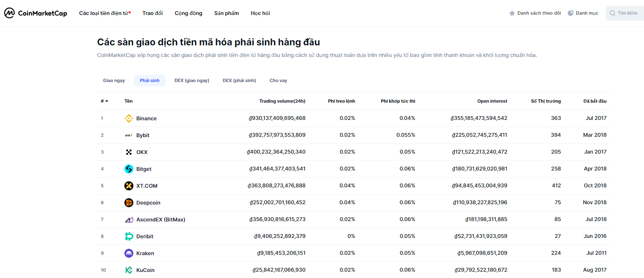Open the Sản phẩm dropdown menu
The image size is (644, 278).
[226, 13]
